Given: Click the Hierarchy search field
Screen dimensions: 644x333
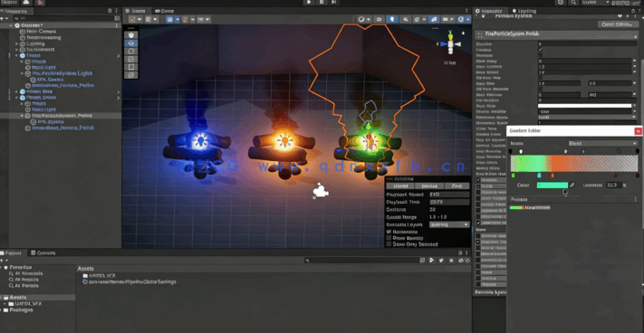Looking at the screenshot, I should coord(63,18).
